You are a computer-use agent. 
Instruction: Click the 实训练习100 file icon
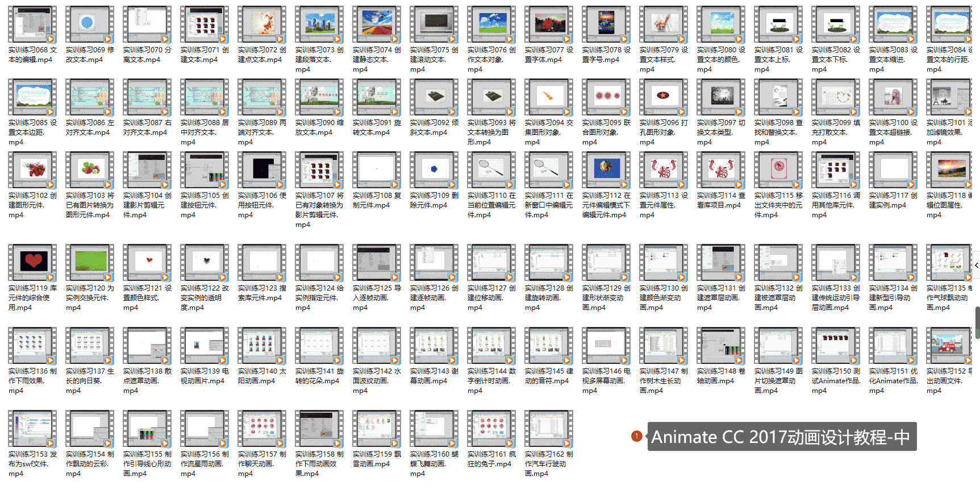(893, 98)
